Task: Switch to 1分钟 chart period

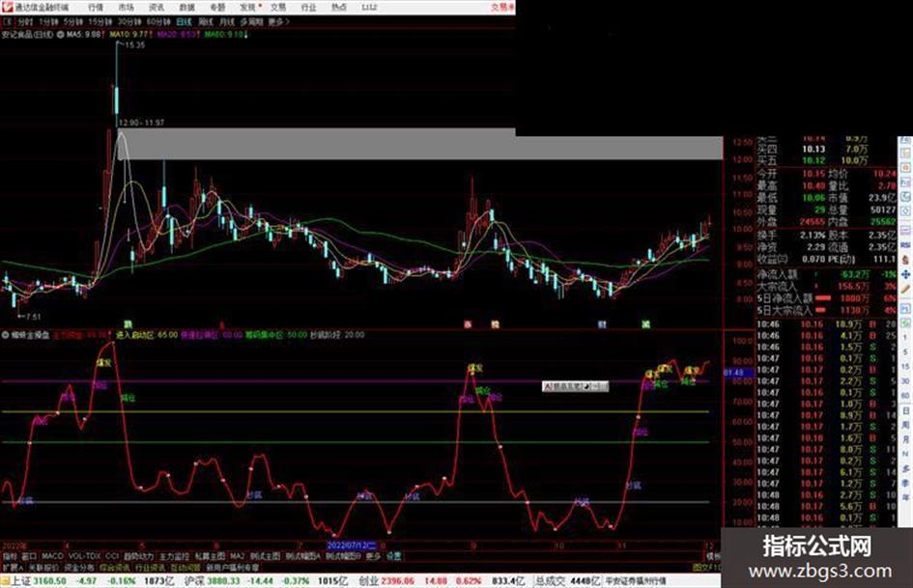Action: coord(49,21)
